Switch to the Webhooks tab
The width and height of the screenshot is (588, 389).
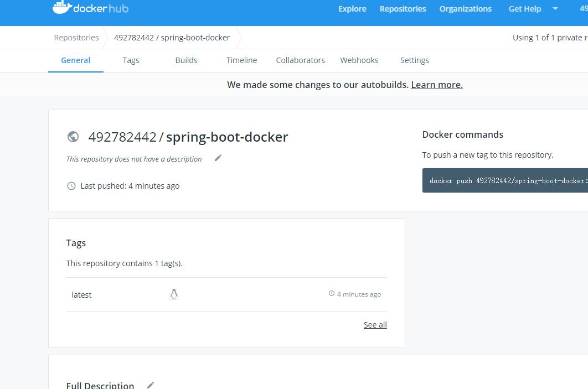pyautogui.click(x=359, y=60)
